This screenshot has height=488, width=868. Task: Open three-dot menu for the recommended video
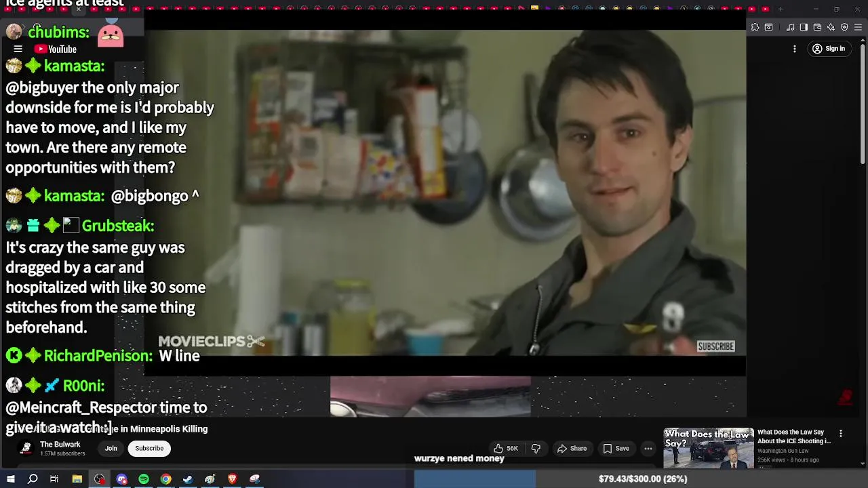point(841,433)
